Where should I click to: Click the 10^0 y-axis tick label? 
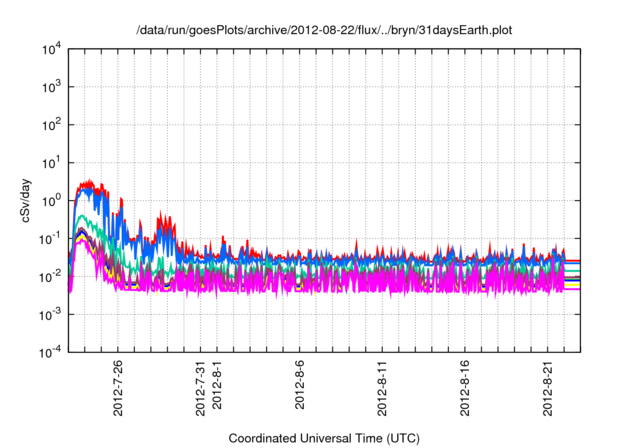click(51, 201)
